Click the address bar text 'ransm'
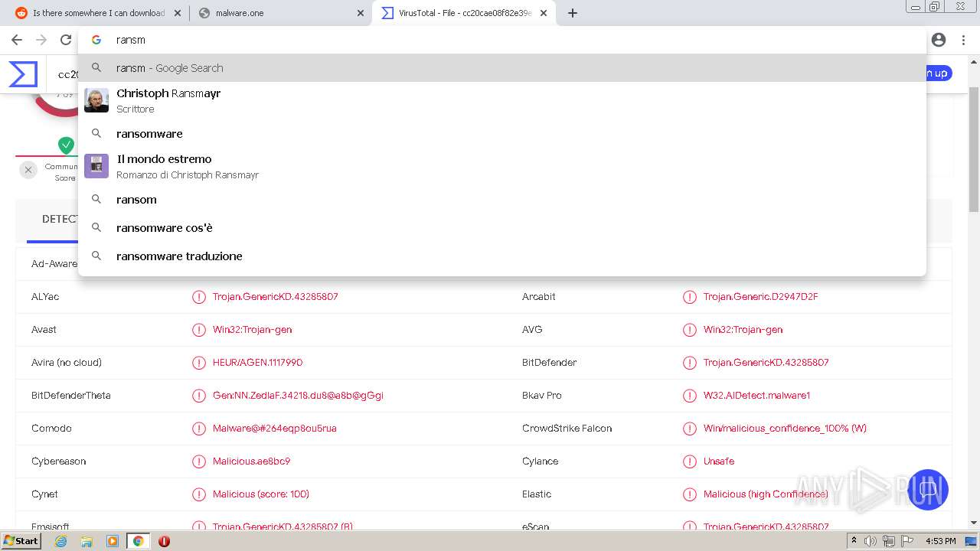The image size is (980, 551). click(x=131, y=40)
